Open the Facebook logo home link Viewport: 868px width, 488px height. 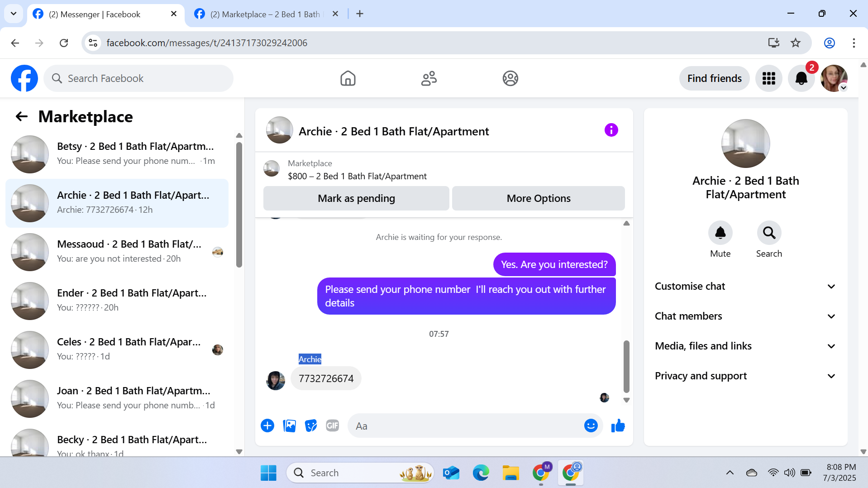click(24, 78)
